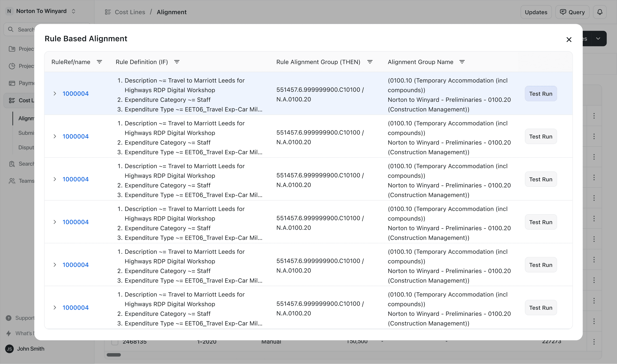Select the RuleRef/name column header

71,62
